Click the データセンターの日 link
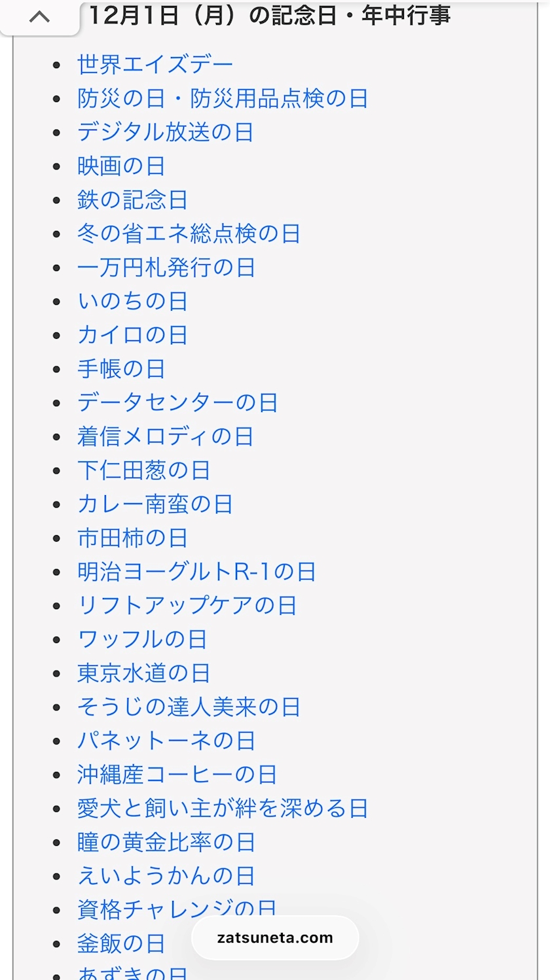550x980 pixels. [x=177, y=402]
